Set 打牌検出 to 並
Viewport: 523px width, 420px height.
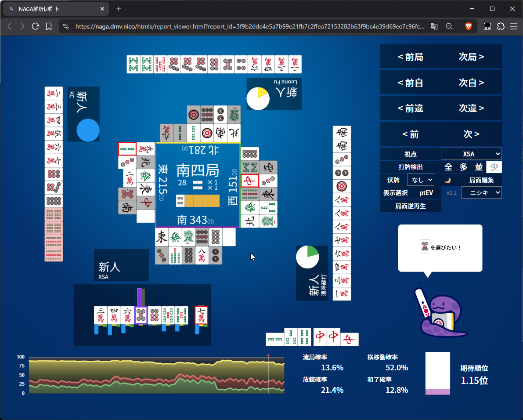(x=479, y=167)
